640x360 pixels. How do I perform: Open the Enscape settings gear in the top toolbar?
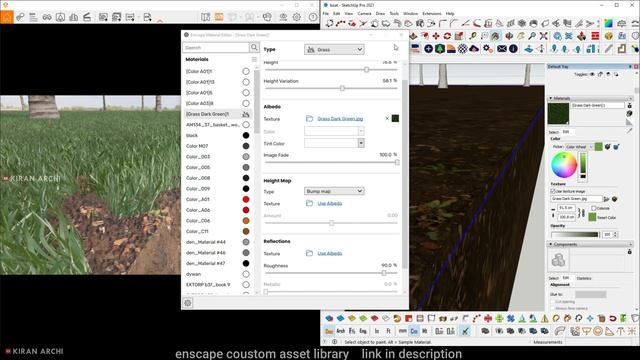297,17
